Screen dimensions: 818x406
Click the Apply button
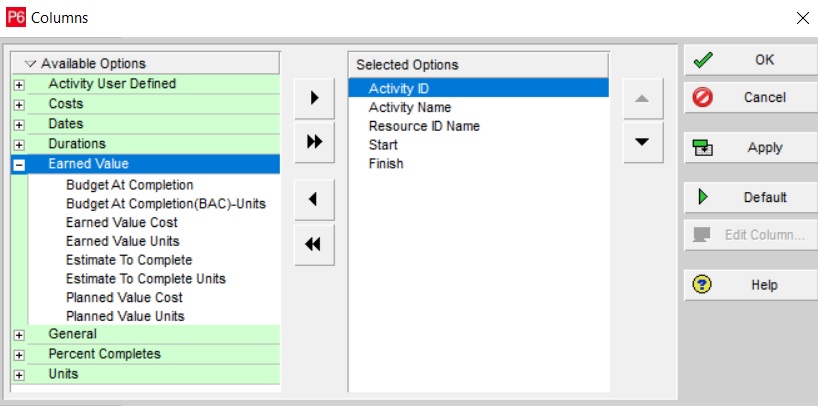(x=751, y=148)
